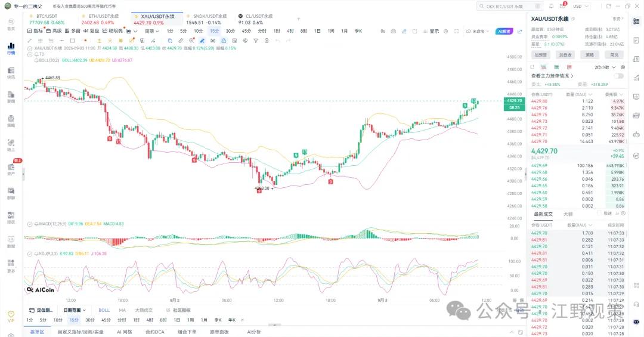
Task: Switch to the 大额 trades tab
Action: [x=568, y=214]
